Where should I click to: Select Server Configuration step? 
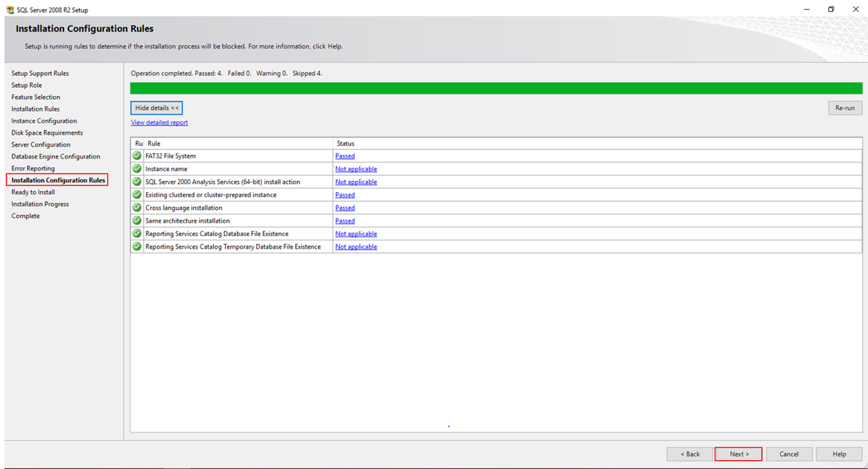point(41,144)
